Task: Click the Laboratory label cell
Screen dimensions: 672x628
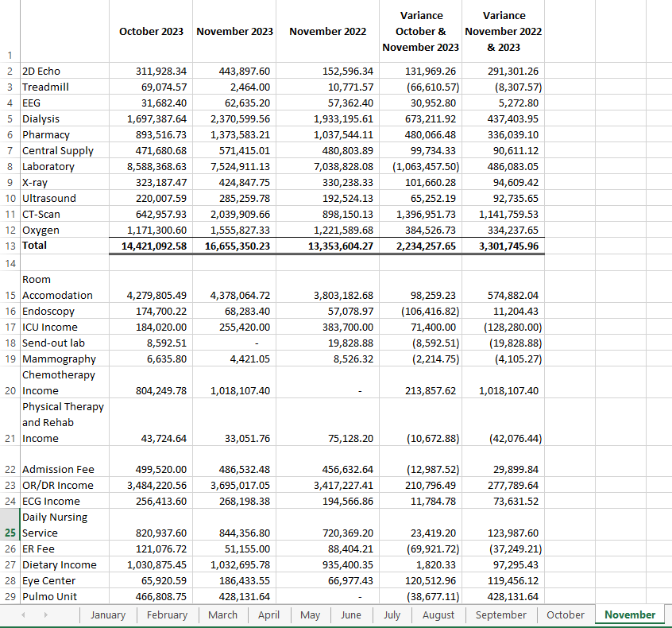Action: (x=64, y=166)
